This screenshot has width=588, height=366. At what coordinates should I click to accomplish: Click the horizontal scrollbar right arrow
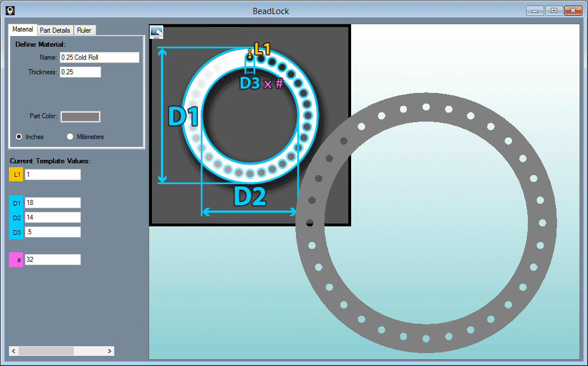110,351
